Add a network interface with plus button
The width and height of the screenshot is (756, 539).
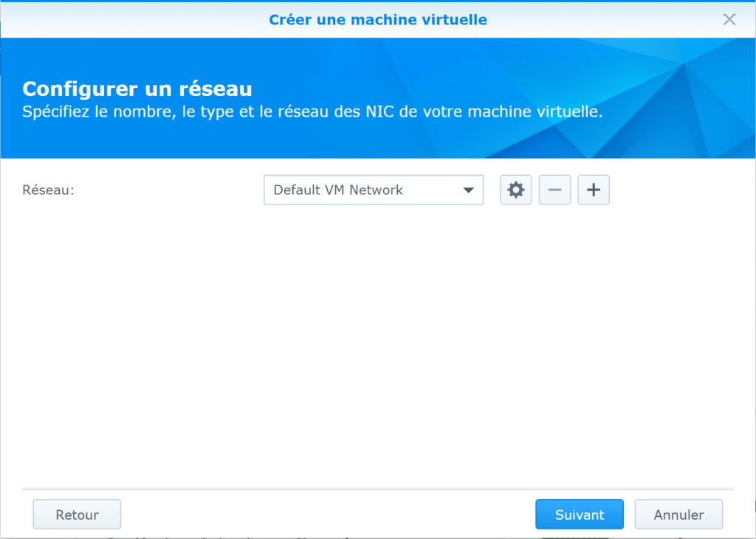[594, 190]
